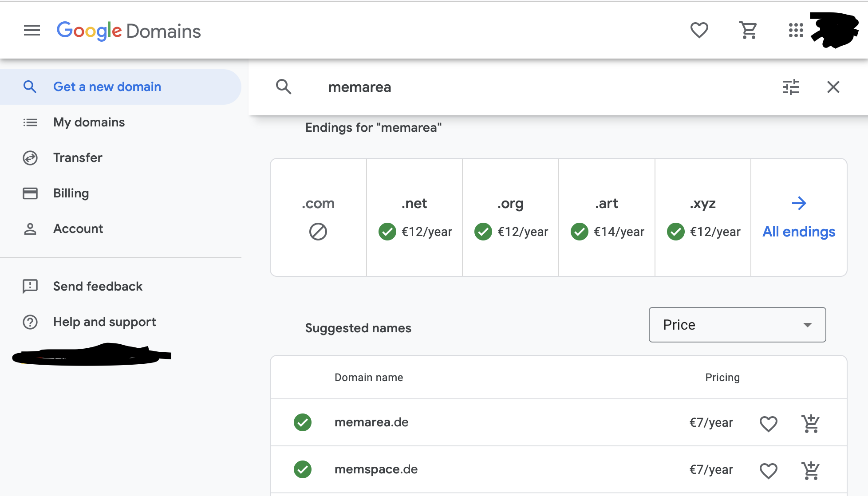Select the .xyz €12/year ending
868x496 pixels.
click(x=703, y=217)
